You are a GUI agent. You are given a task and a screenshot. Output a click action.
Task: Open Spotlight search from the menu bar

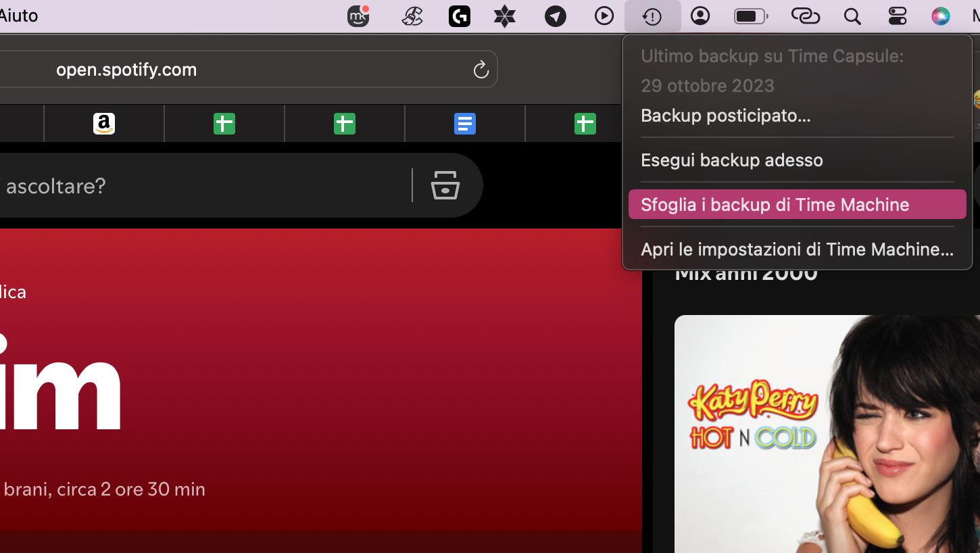coord(852,16)
